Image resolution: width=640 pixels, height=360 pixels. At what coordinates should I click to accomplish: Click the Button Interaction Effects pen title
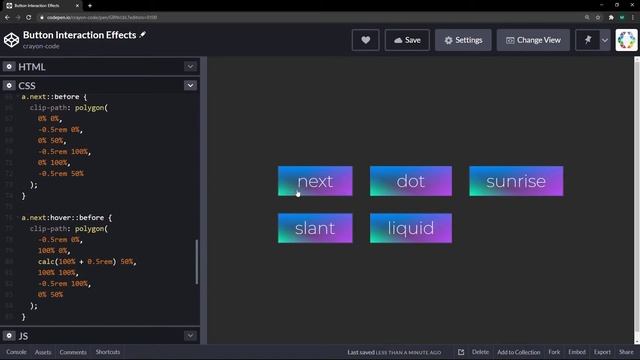tap(80, 35)
